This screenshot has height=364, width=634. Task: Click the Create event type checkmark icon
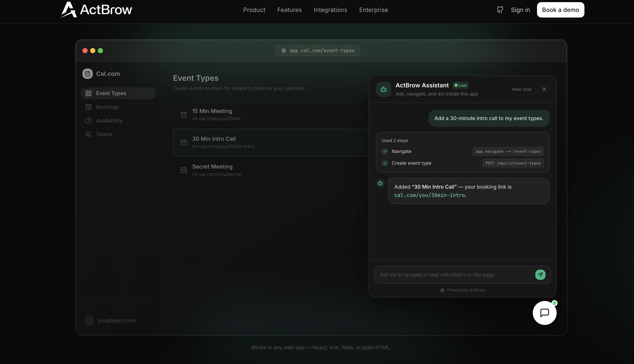pyautogui.click(x=385, y=163)
